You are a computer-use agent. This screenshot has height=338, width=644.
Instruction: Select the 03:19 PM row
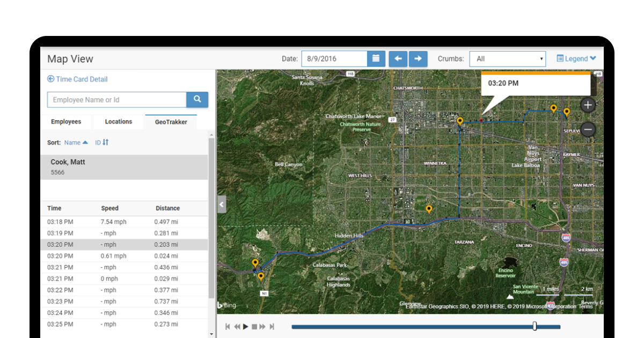pyautogui.click(x=124, y=233)
